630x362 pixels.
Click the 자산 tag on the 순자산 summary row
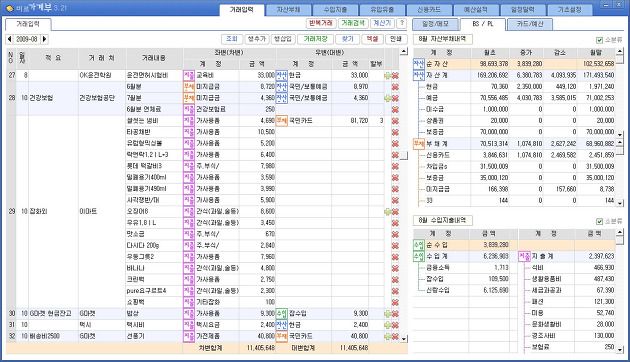tap(419, 64)
